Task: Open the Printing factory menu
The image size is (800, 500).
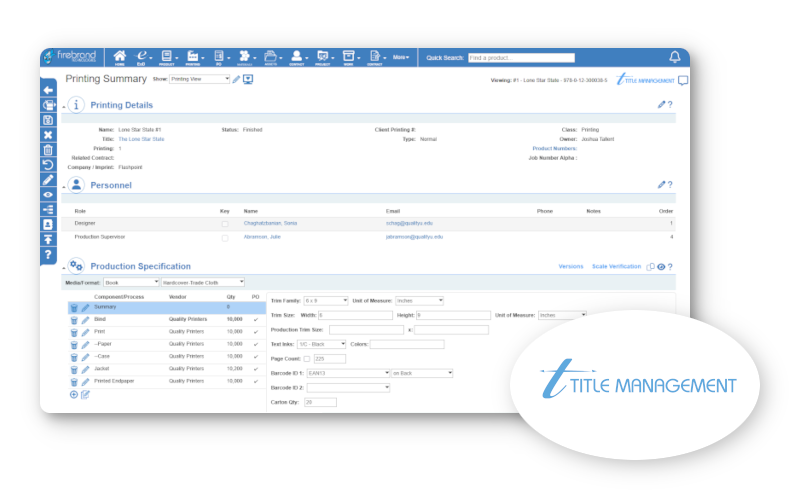Action: [194, 58]
